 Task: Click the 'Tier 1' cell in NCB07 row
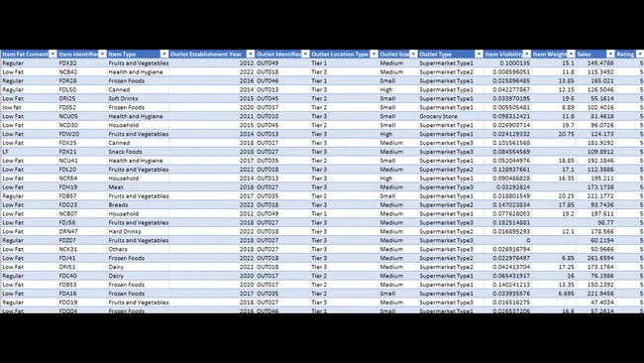point(344,214)
